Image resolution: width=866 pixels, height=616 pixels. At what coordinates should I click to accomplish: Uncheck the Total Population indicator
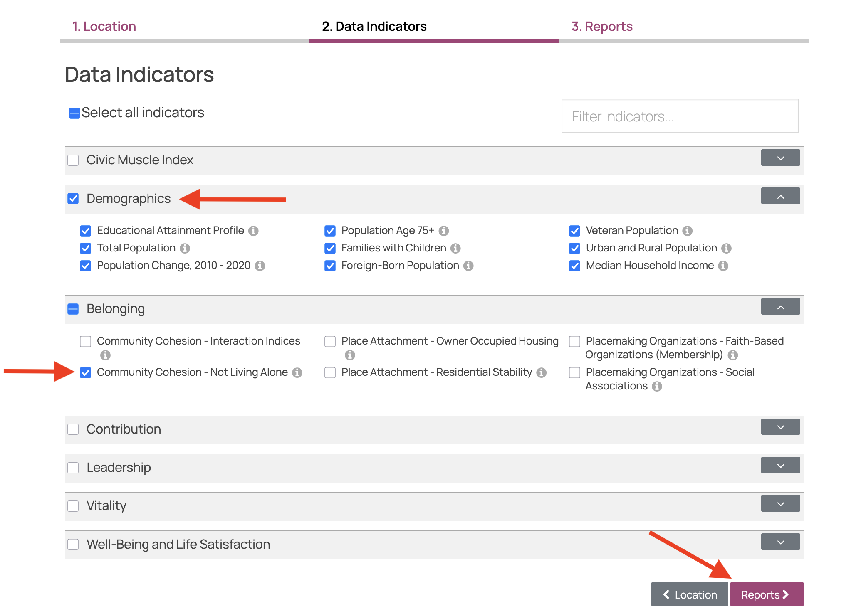(x=85, y=248)
